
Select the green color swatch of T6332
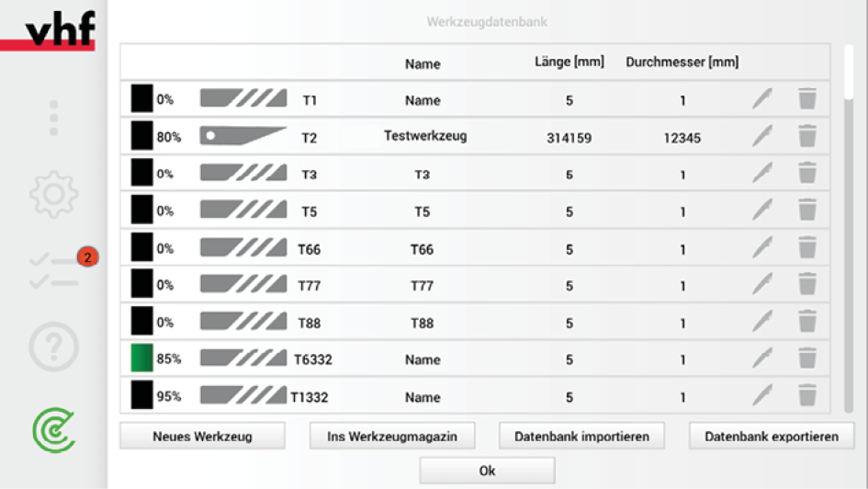click(x=141, y=358)
